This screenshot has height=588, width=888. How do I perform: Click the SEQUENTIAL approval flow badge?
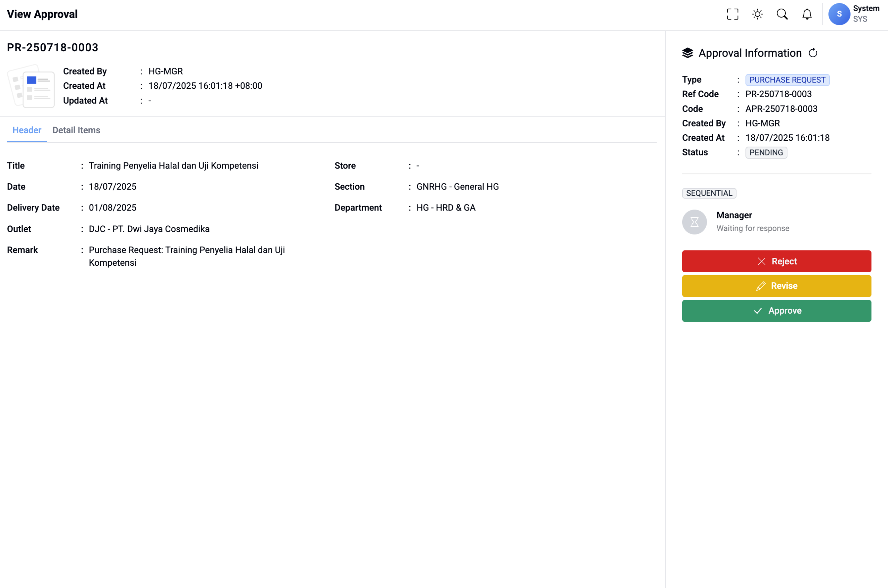[x=709, y=193]
